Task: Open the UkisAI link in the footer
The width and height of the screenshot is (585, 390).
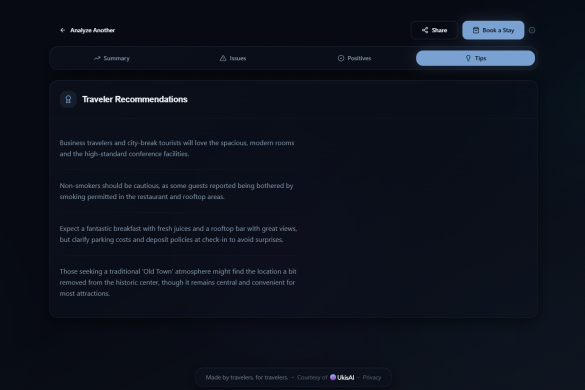Action: point(342,377)
